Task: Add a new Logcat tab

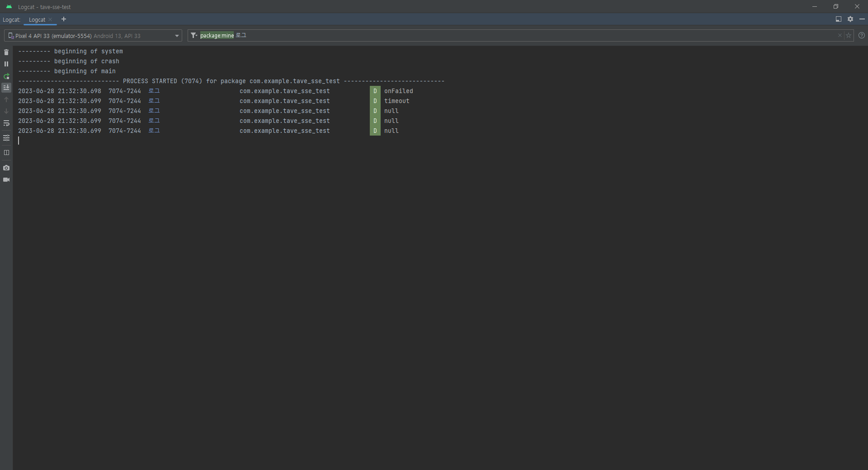Action: click(x=63, y=19)
